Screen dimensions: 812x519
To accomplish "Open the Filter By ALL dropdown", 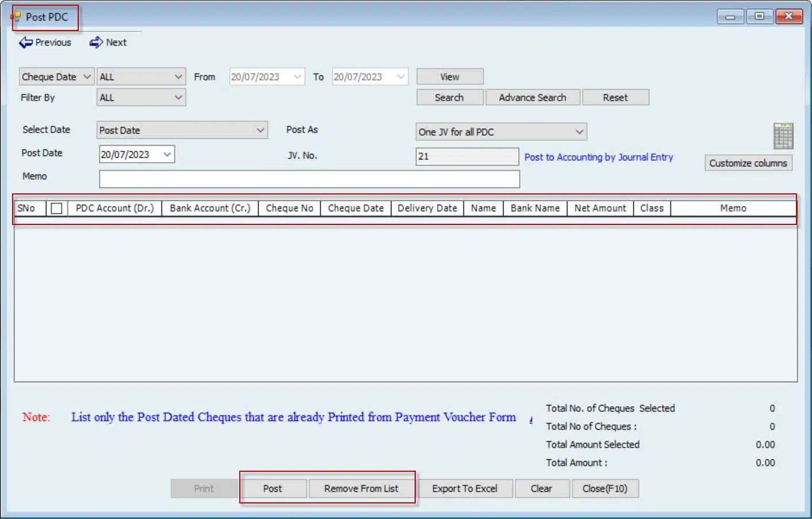I will 141,98.
